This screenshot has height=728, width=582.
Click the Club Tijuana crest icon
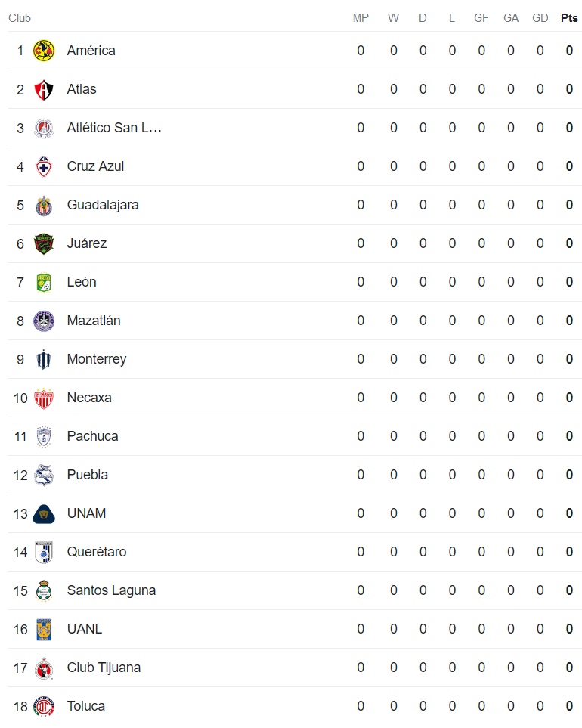pos(44,668)
